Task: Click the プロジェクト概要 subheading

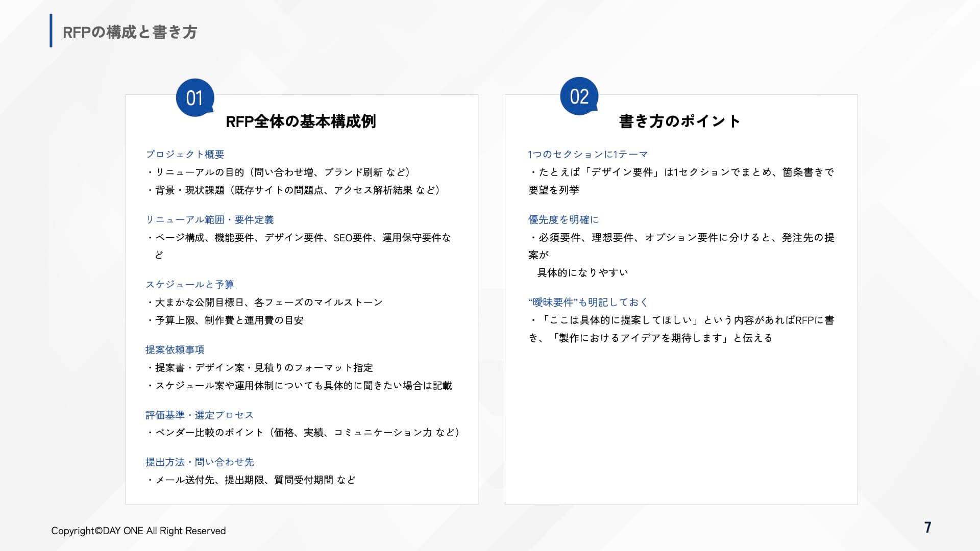Action: click(185, 154)
